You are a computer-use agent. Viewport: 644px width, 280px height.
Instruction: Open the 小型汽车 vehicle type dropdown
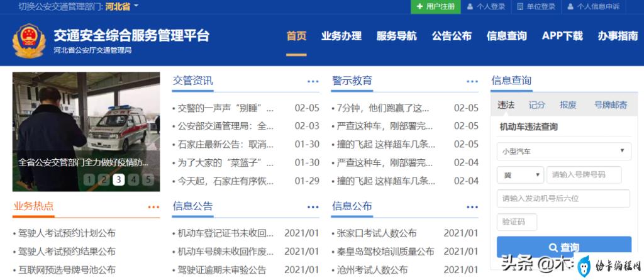click(x=564, y=151)
